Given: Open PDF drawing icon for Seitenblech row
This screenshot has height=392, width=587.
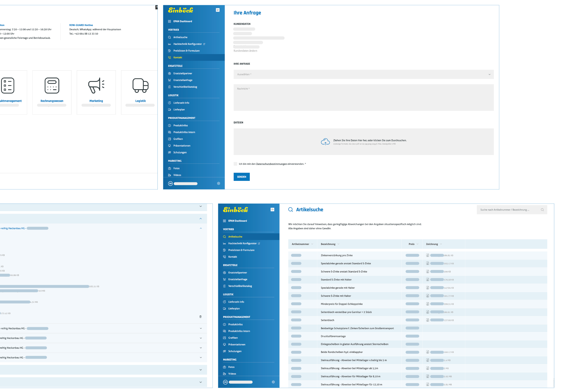Looking at the screenshot, I should tap(428, 320).
